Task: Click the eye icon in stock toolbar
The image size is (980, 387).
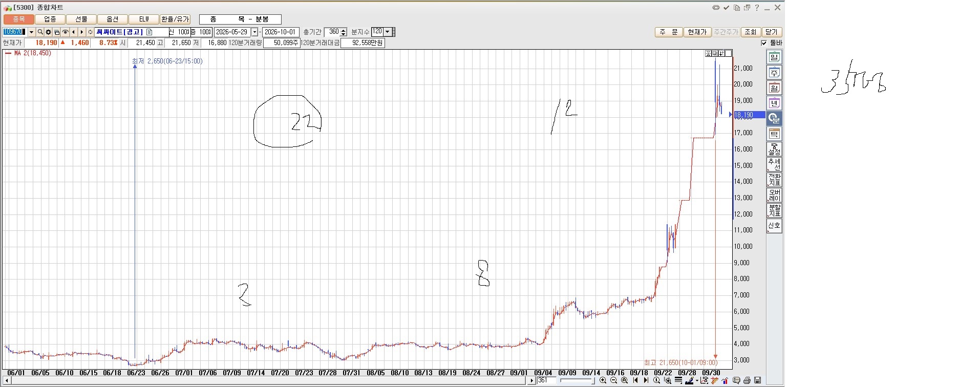Action: pyautogui.click(x=65, y=32)
